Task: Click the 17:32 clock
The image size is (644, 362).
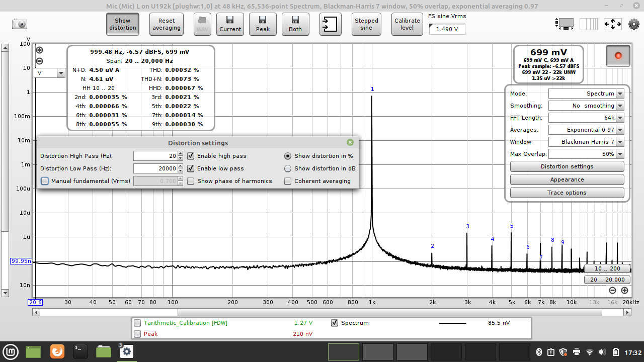Action: (x=634, y=352)
